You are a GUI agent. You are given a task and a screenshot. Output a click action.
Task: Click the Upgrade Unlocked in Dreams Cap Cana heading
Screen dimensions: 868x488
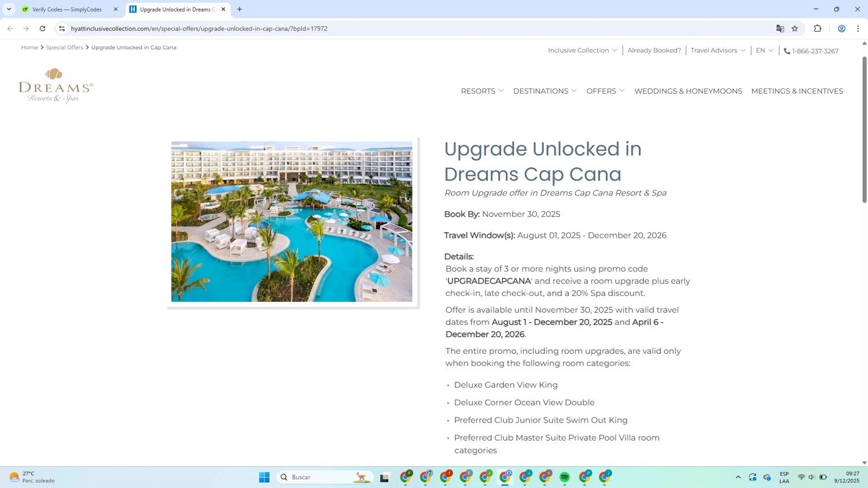pyautogui.click(x=543, y=161)
